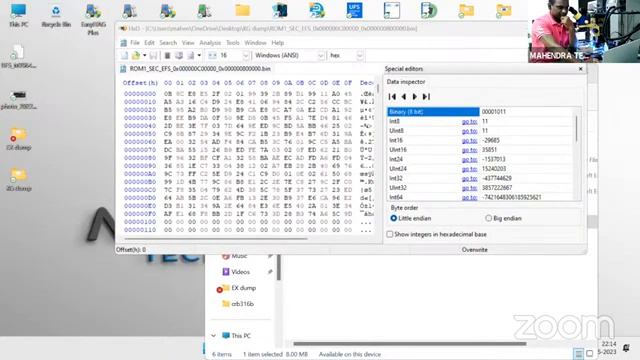Switch Explorer to details view icon
640x360 pixels.
click(x=578, y=353)
